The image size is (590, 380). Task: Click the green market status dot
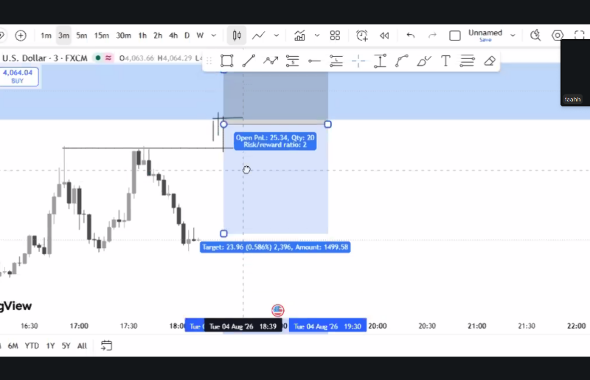coord(98,58)
